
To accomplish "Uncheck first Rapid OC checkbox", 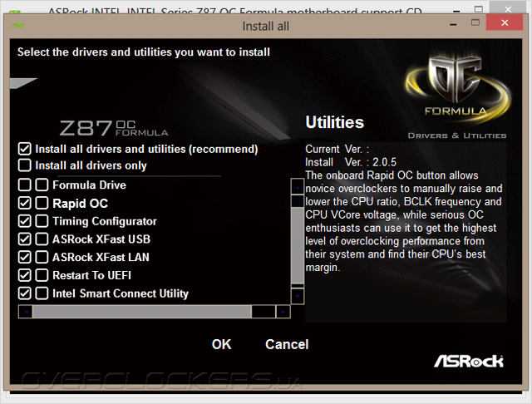I will 25,203.
